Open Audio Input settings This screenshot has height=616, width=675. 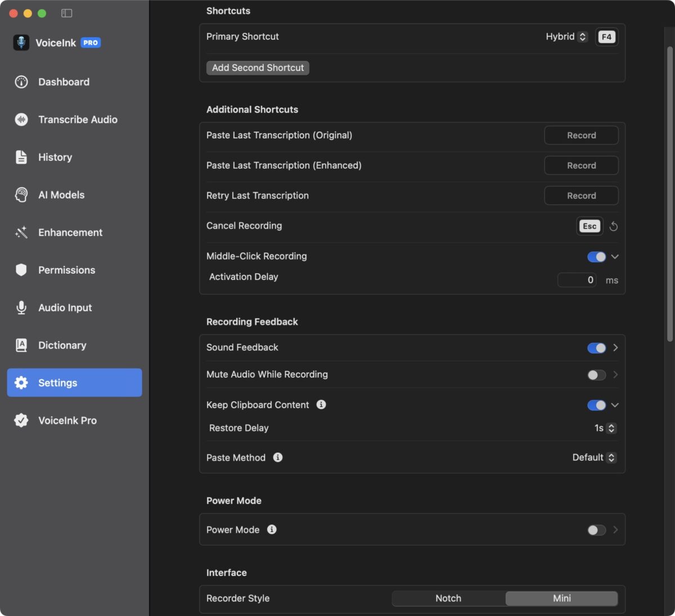click(74, 308)
